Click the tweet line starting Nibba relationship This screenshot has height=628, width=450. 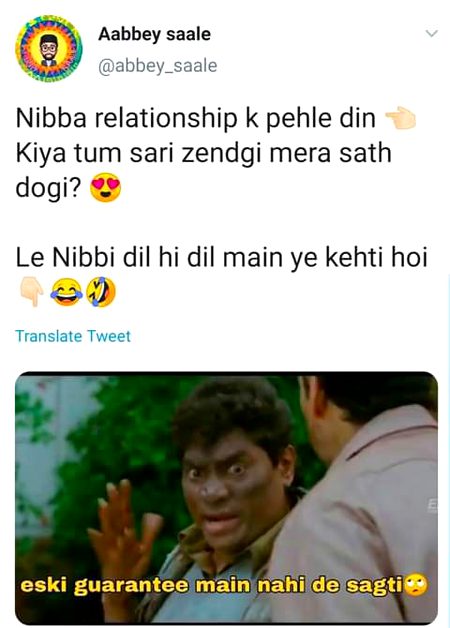coord(196,119)
